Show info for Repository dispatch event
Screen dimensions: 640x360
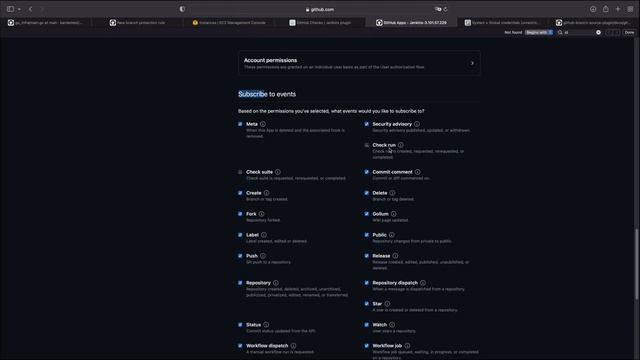[x=423, y=283]
